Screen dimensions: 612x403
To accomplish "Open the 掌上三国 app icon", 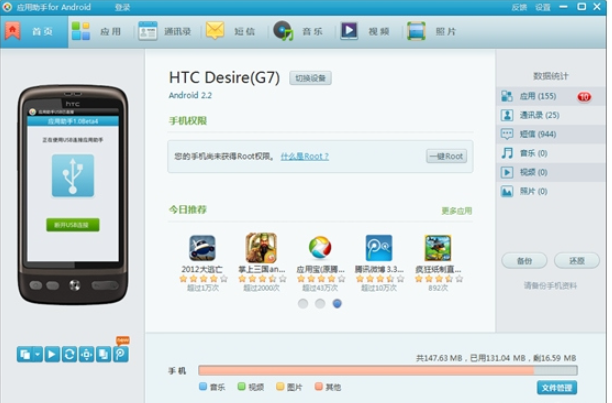I will click(x=261, y=248).
